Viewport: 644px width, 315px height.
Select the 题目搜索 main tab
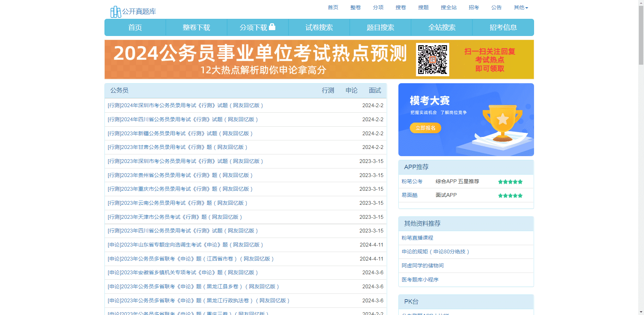pyautogui.click(x=380, y=27)
